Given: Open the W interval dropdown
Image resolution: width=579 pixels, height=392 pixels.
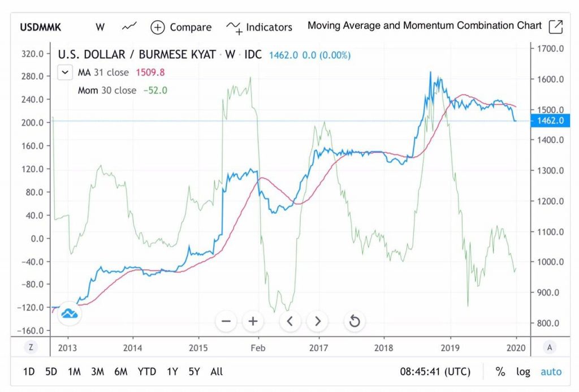Looking at the screenshot, I should (100, 27).
